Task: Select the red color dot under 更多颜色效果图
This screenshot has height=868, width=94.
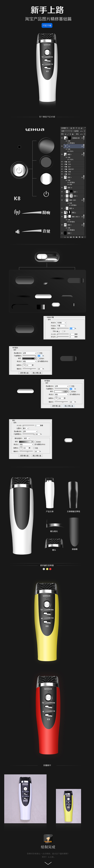Action: pos(50,569)
